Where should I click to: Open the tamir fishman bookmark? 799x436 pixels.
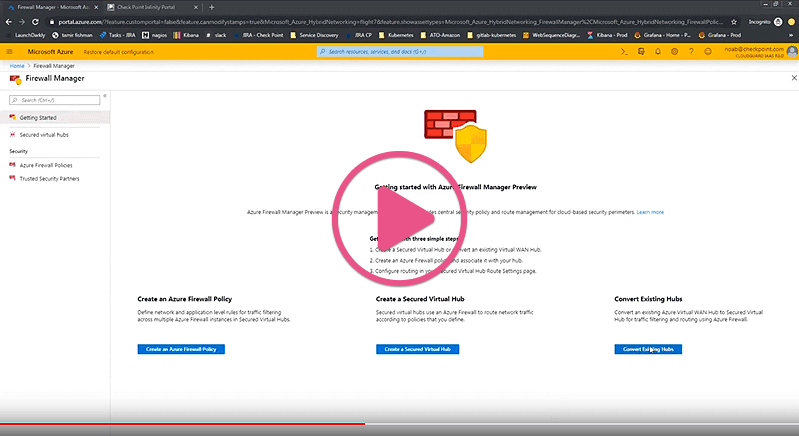72,35
